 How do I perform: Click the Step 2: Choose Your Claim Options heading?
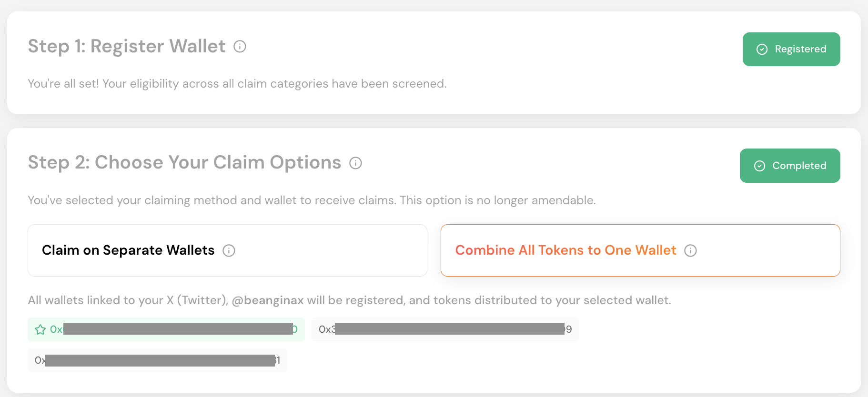(184, 162)
